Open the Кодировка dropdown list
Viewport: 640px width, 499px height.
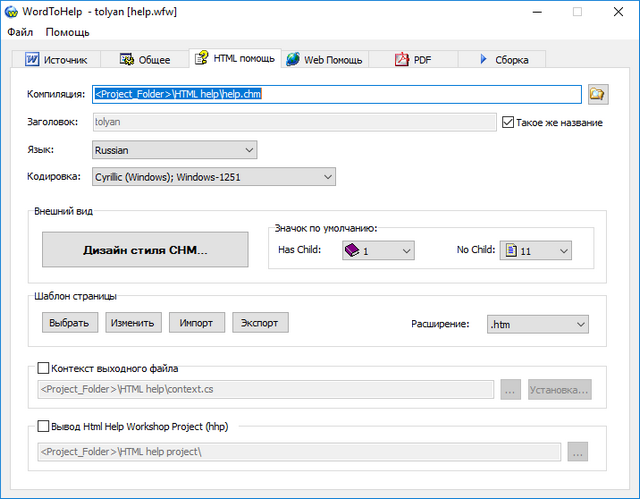tap(213, 177)
